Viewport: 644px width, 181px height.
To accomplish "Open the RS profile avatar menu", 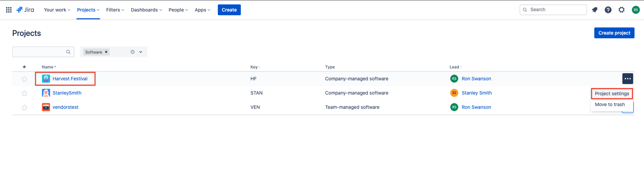I will click(x=636, y=10).
